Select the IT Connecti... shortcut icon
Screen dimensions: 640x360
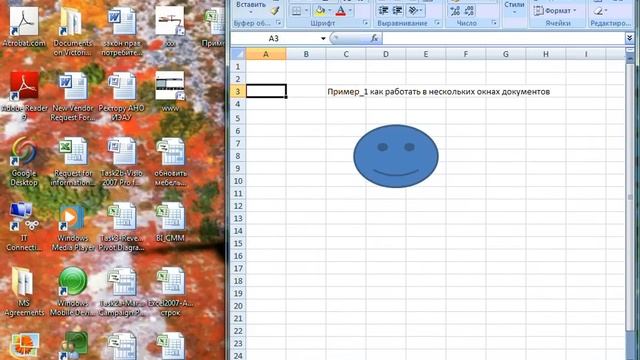click(24, 227)
